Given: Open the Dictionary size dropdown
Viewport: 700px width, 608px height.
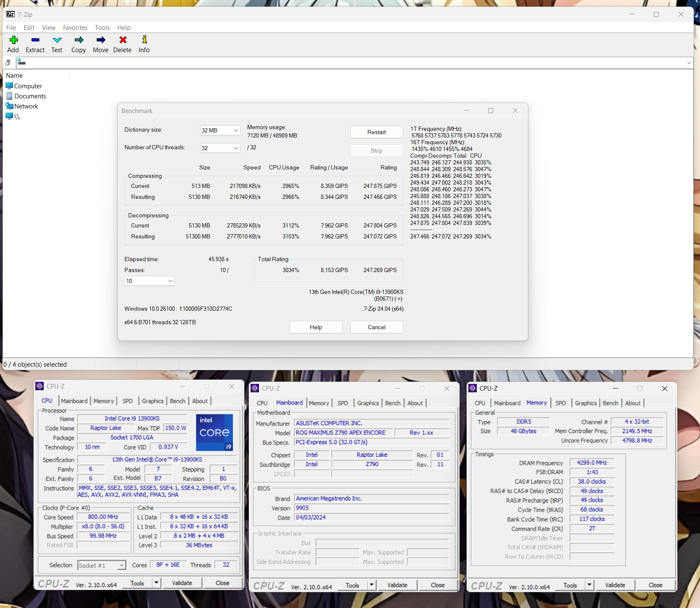Looking at the screenshot, I should coord(220,130).
